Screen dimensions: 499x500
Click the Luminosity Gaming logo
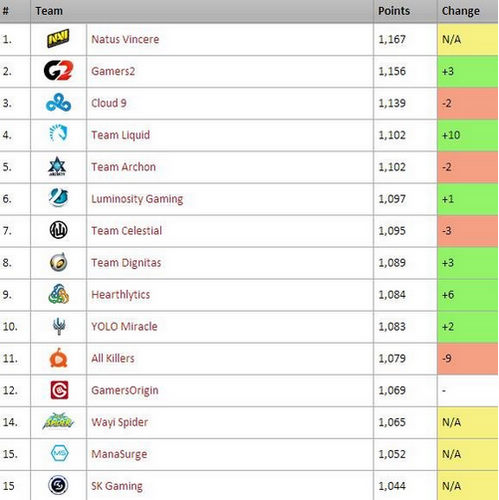(58, 197)
